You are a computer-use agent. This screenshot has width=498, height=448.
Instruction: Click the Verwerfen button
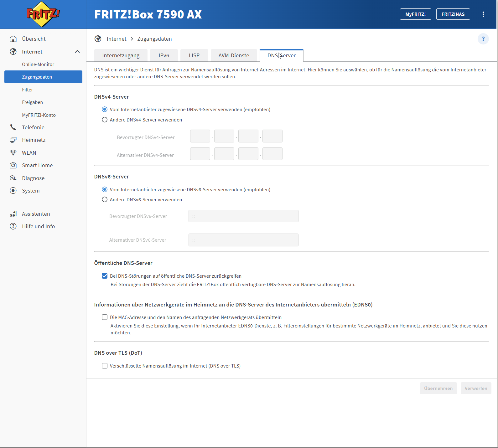(476, 389)
